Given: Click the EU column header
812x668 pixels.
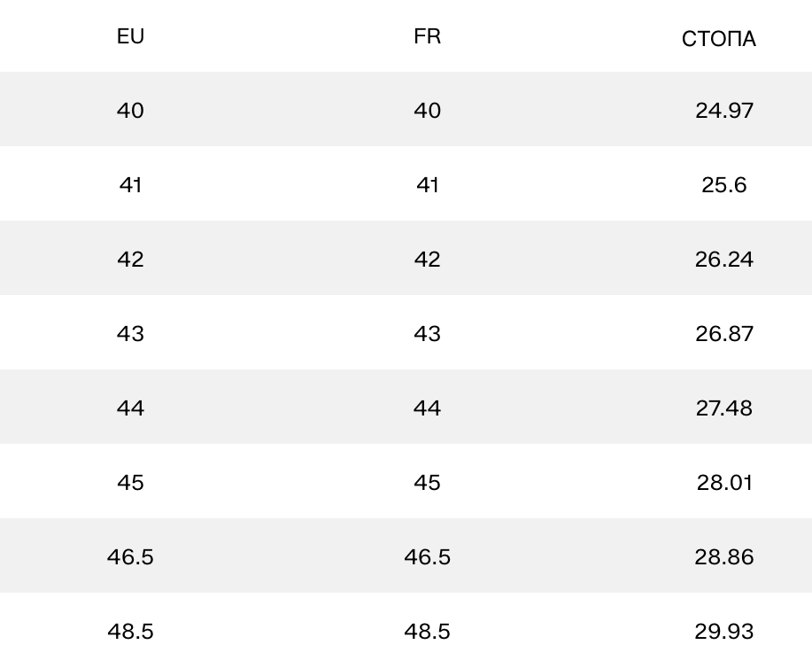Looking at the screenshot, I should coord(130,37).
